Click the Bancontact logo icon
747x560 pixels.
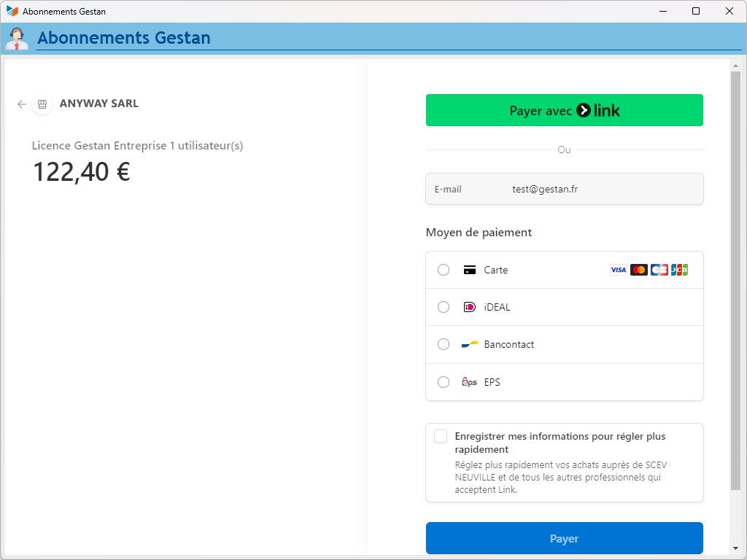click(470, 344)
